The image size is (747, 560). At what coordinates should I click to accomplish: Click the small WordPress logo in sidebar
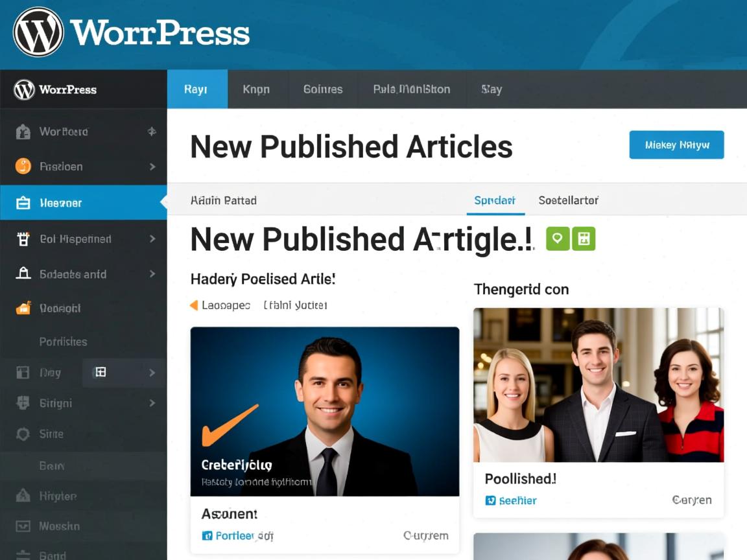[x=24, y=89]
